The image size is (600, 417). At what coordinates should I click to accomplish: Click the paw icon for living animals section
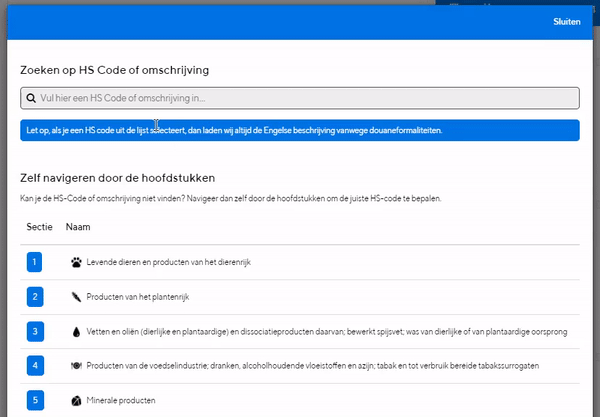pyautogui.click(x=76, y=262)
